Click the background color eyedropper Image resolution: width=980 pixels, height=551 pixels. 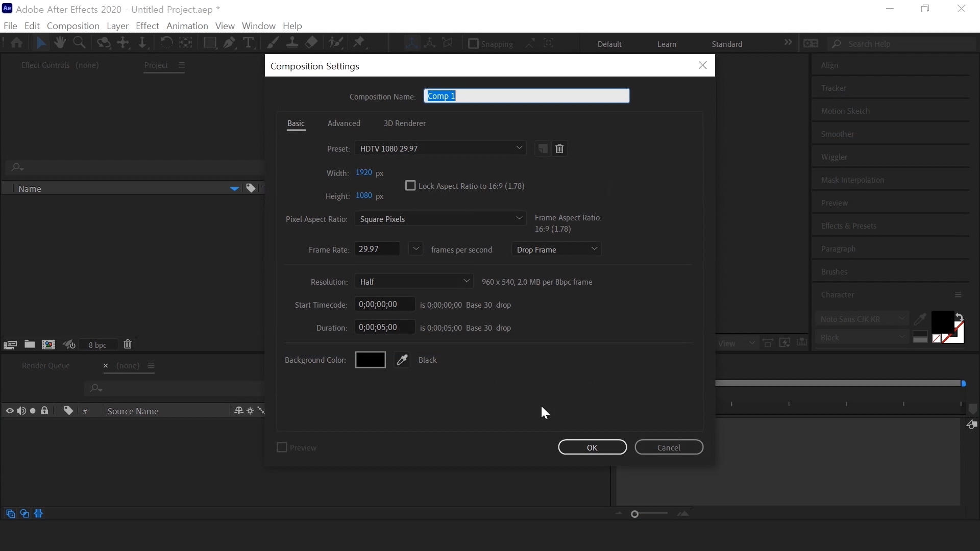point(402,360)
